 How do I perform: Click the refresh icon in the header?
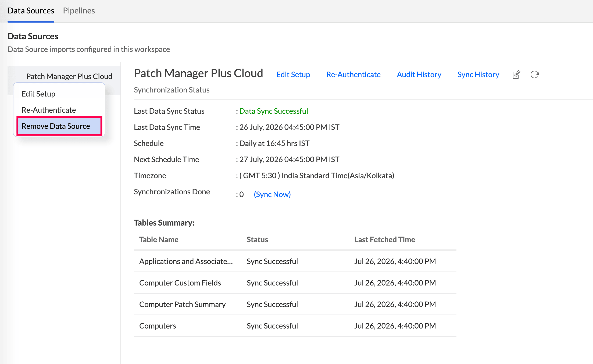point(535,74)
